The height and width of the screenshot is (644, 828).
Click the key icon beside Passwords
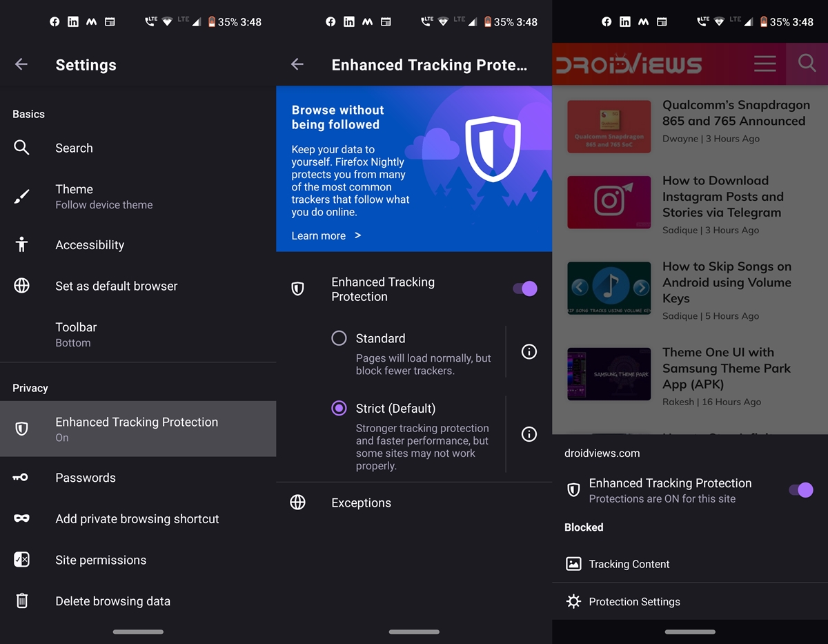[21, 477]
